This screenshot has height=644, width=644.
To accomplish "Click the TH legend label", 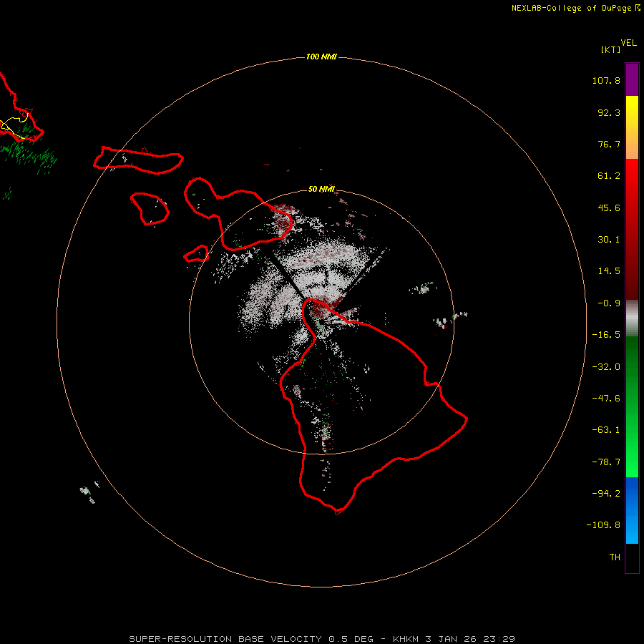I will tap(615, 557).
